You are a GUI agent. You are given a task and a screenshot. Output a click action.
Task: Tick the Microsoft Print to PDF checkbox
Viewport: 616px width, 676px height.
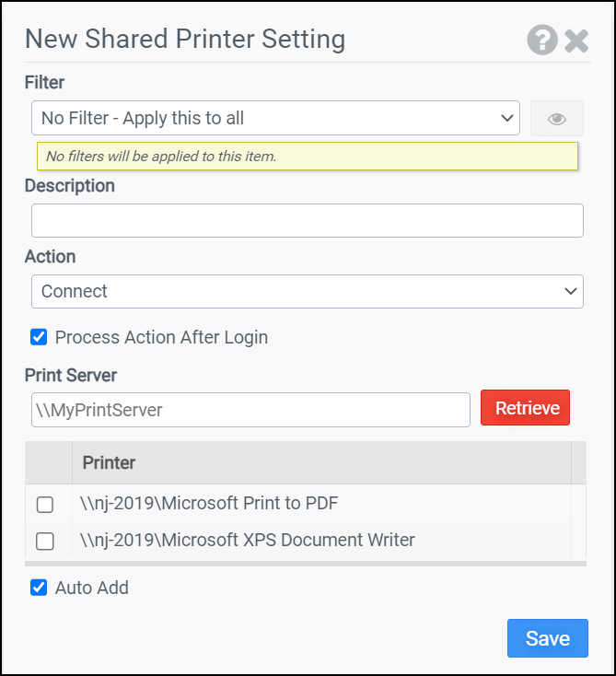point(45,505)
